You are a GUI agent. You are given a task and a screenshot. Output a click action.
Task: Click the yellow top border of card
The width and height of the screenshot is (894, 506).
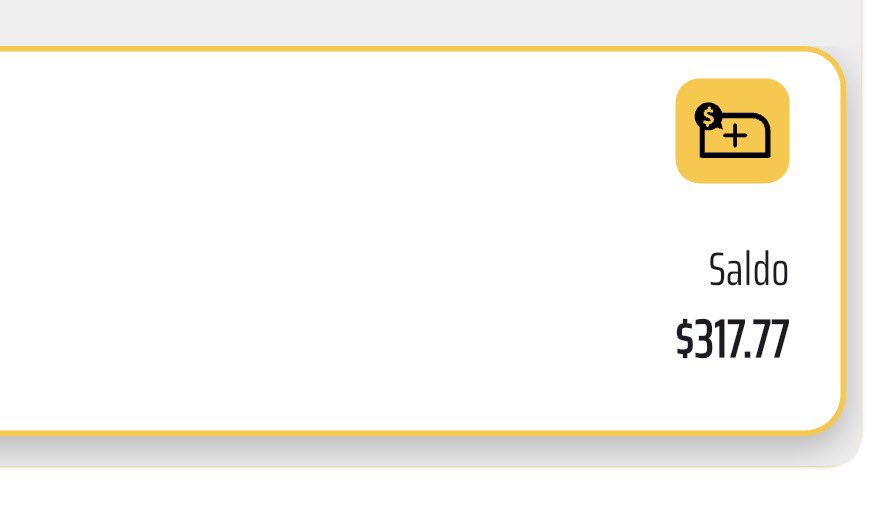pyautogui.click(x=399, y=49)
